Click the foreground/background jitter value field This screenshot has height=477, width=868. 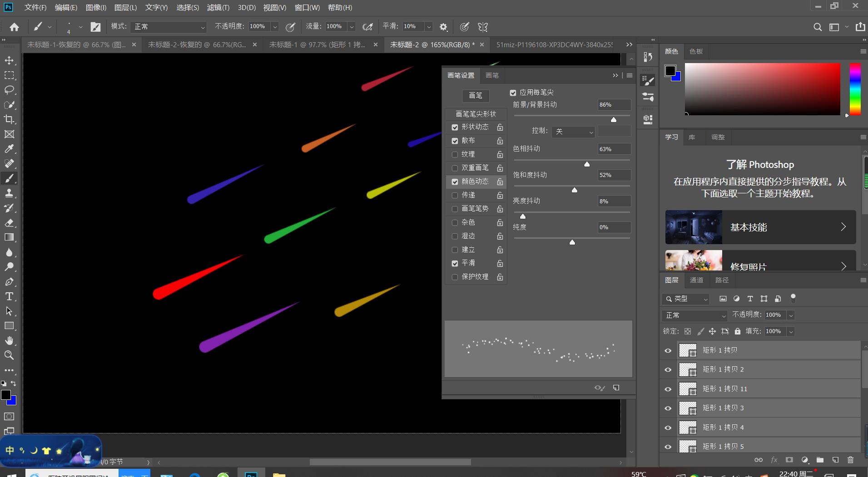(614, 105)
